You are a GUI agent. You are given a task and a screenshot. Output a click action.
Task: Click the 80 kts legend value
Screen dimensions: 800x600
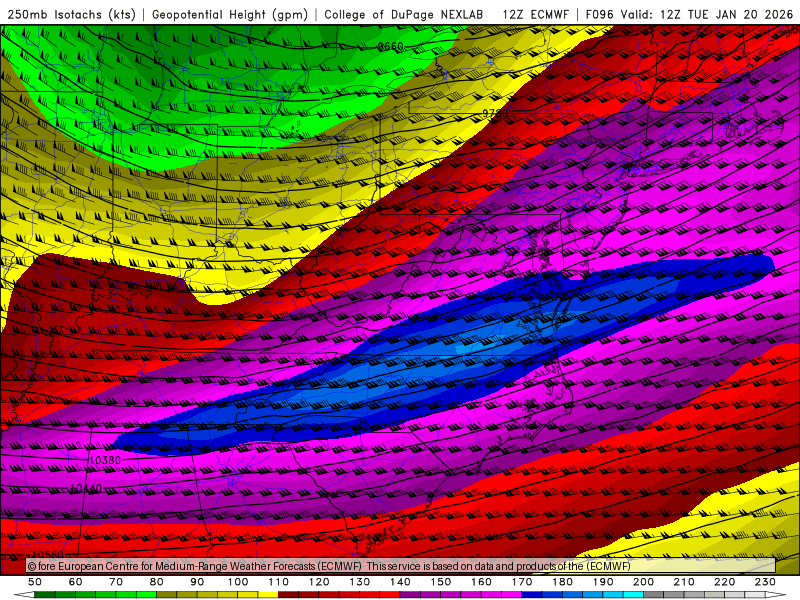[157, 582]
